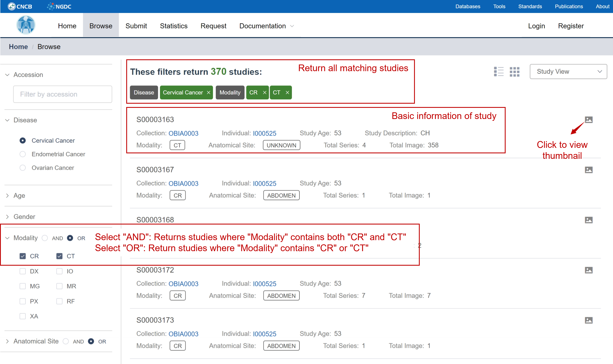Collapse the Disease filter section
The image size is (613, 364).
click(7, 120)
